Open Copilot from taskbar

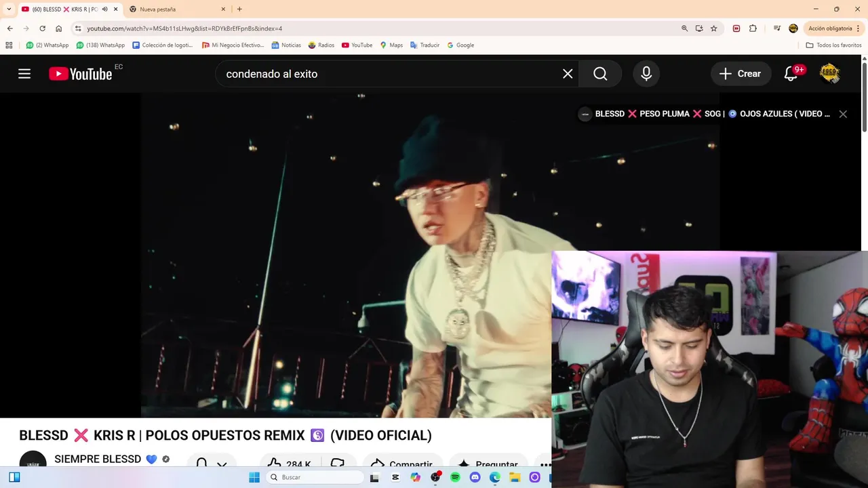pyautogui.click(x=416, y=477)
